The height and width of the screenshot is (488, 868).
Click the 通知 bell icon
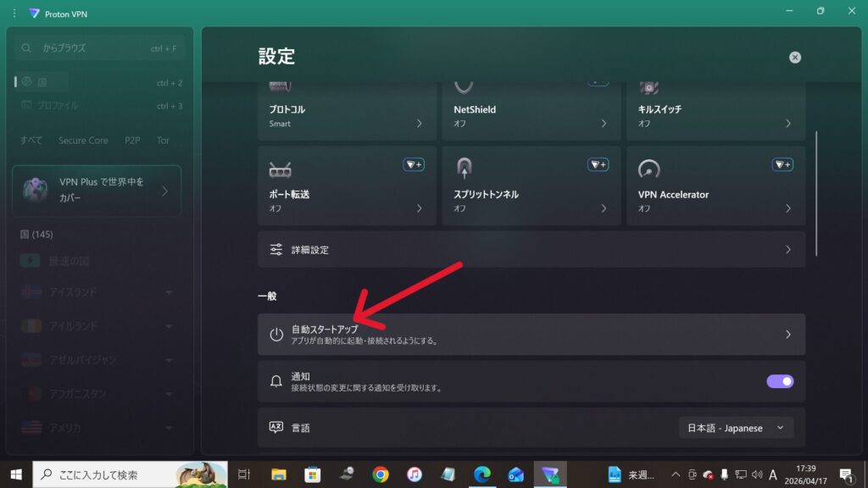(276, 381)
